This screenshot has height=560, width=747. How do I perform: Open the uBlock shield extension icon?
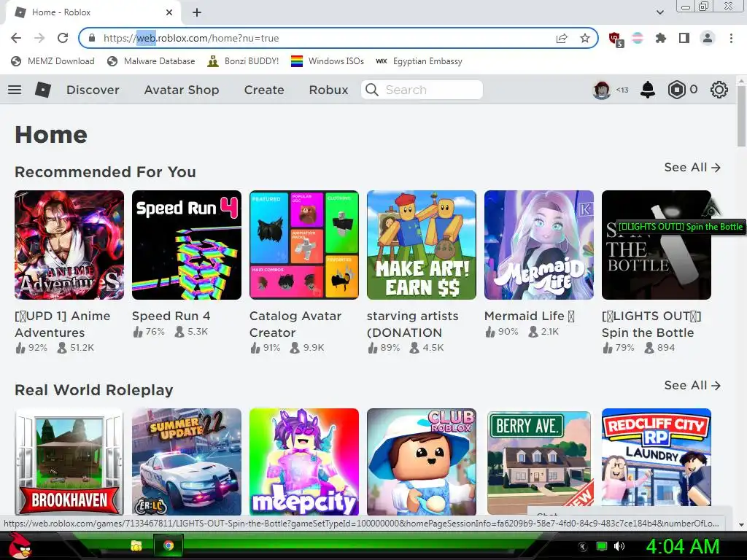[x=616, y=39]
